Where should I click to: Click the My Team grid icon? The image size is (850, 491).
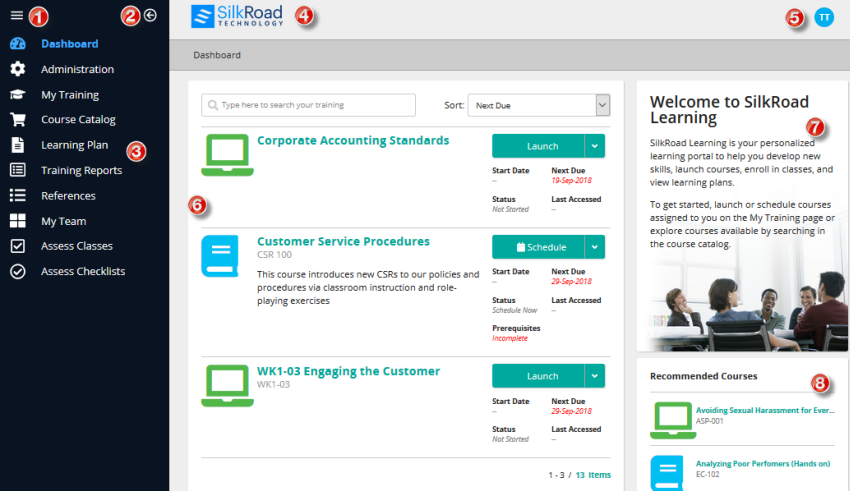(x=17, y=221)
